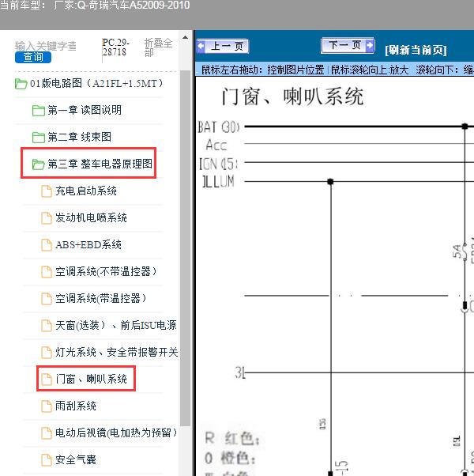Viewport: 474px width, 476px height.
Task: Click the 雨刮系统 document icon
Action: [x=47, y=406]
